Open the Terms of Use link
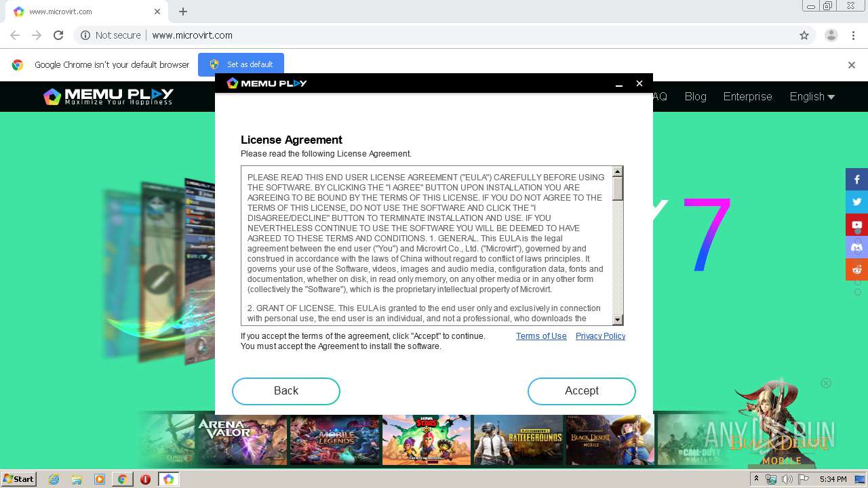Screen dimensions: 868x488 pos(541,336)
